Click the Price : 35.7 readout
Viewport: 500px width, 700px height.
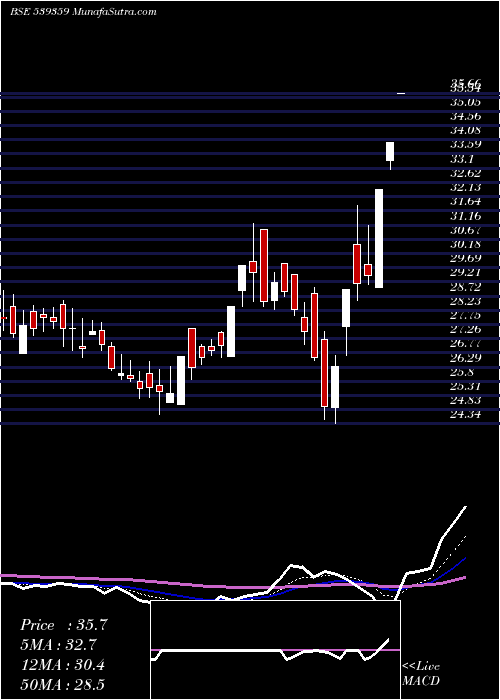[64, 625]
